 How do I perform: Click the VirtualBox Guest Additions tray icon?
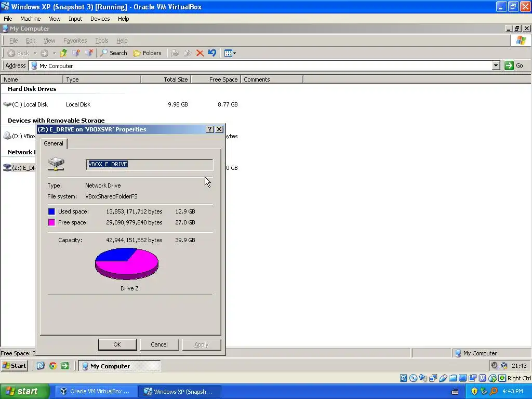click(x=504, y=365)
